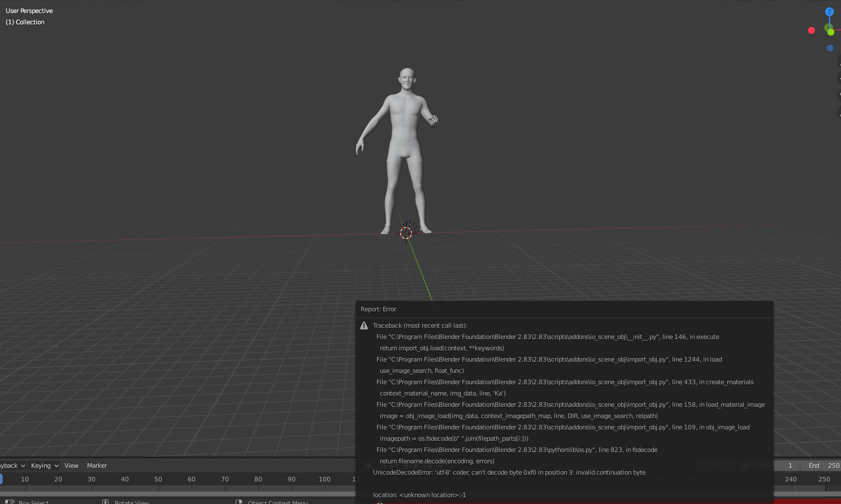Click the End frame field showing 250
The height and width of the screenshot is (504, 841).
821,466
